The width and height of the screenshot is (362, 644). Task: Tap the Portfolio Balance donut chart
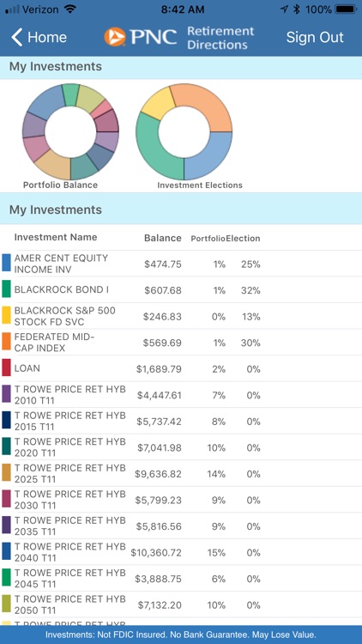coord(70,132)
